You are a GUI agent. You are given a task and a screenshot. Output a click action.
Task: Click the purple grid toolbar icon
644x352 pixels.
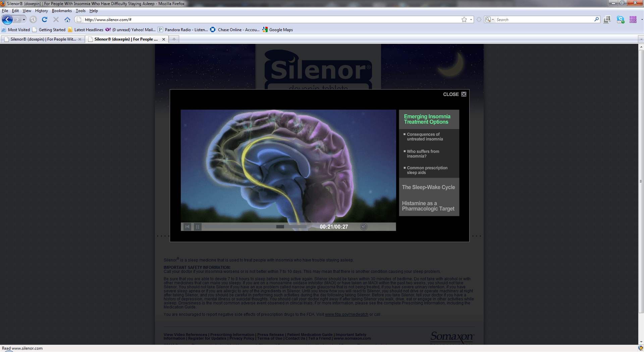click(633, 20)
